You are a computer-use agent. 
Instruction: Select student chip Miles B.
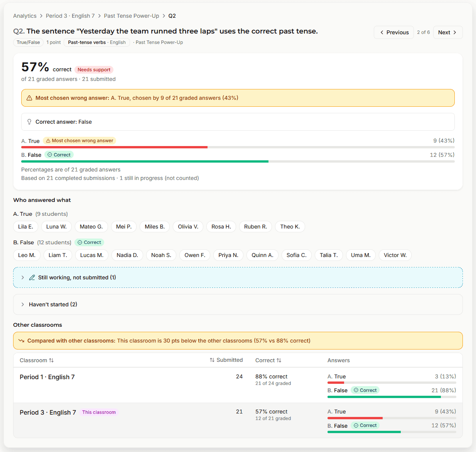pos(155,227)
